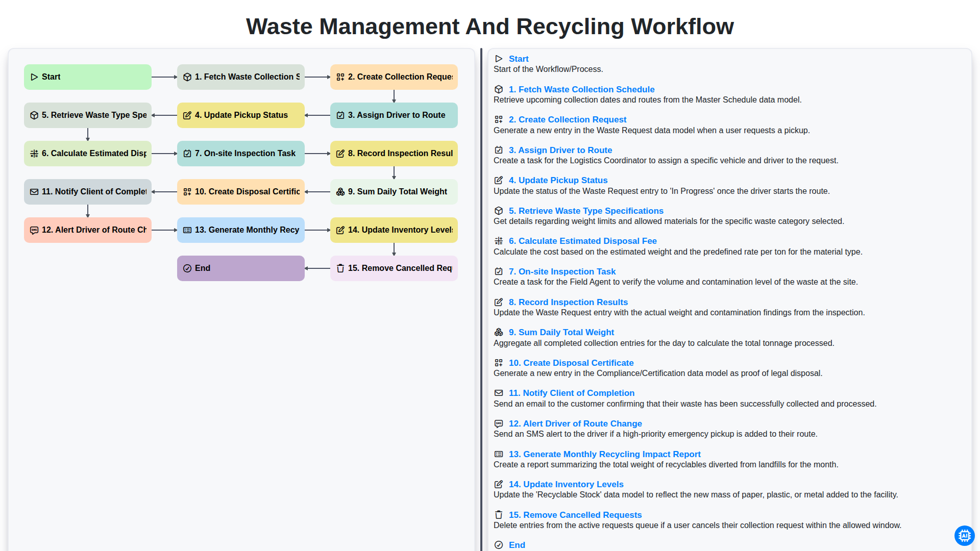Click the grid-plus icon in Create Collection Request node

pyautogui.click(x=340, y=77)
